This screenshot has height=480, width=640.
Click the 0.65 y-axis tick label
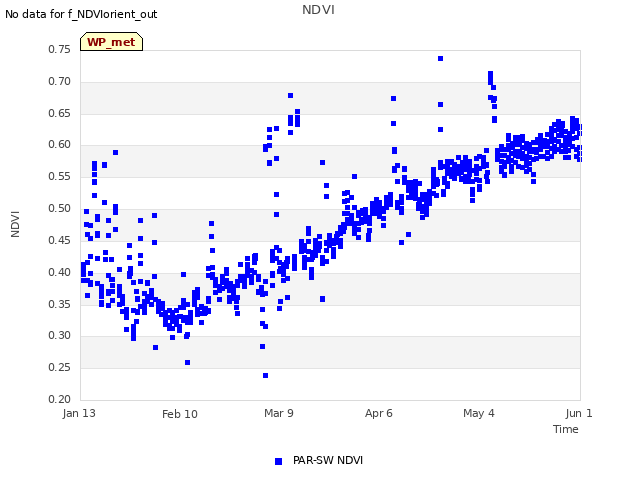point(60,113)
